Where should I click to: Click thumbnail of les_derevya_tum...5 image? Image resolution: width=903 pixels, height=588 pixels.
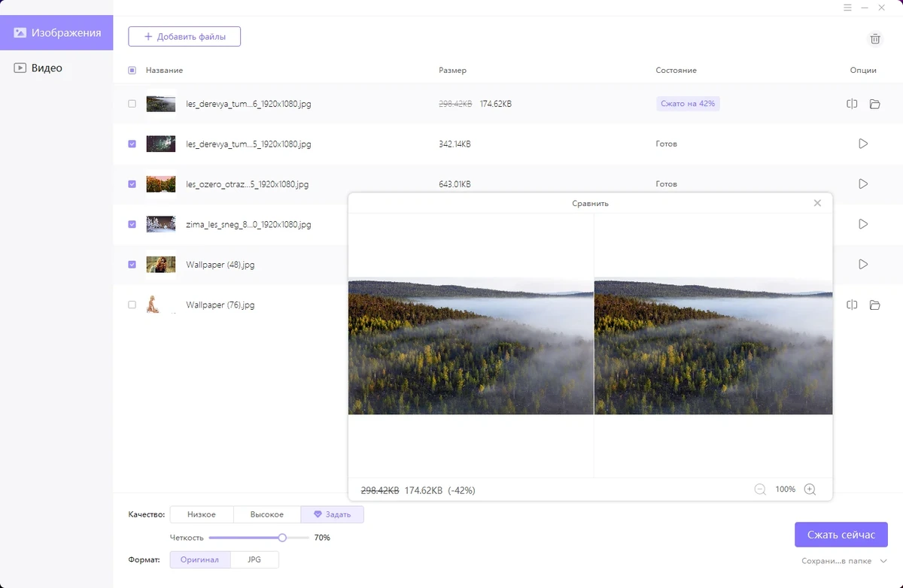pyautogui.click(x=161, y=144)
